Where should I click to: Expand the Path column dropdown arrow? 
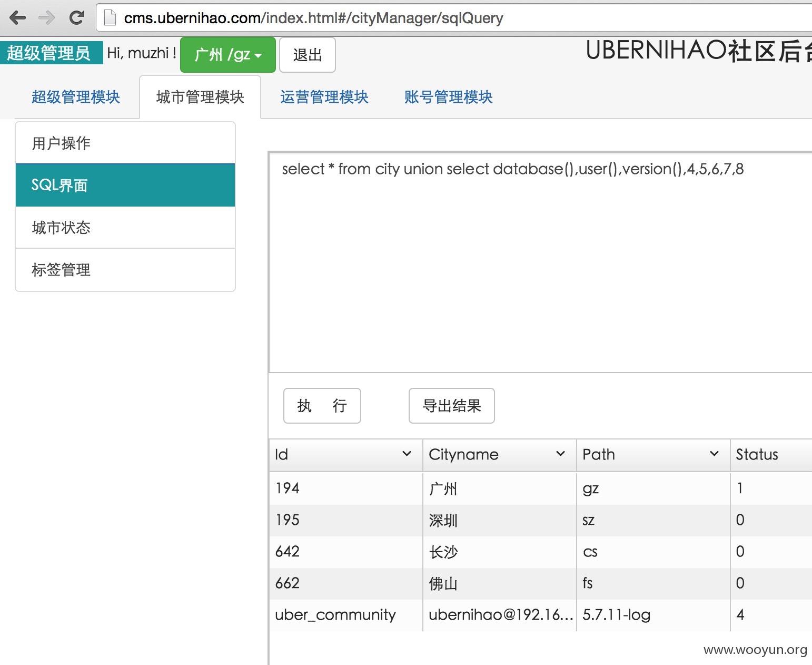tap(714, 454)
